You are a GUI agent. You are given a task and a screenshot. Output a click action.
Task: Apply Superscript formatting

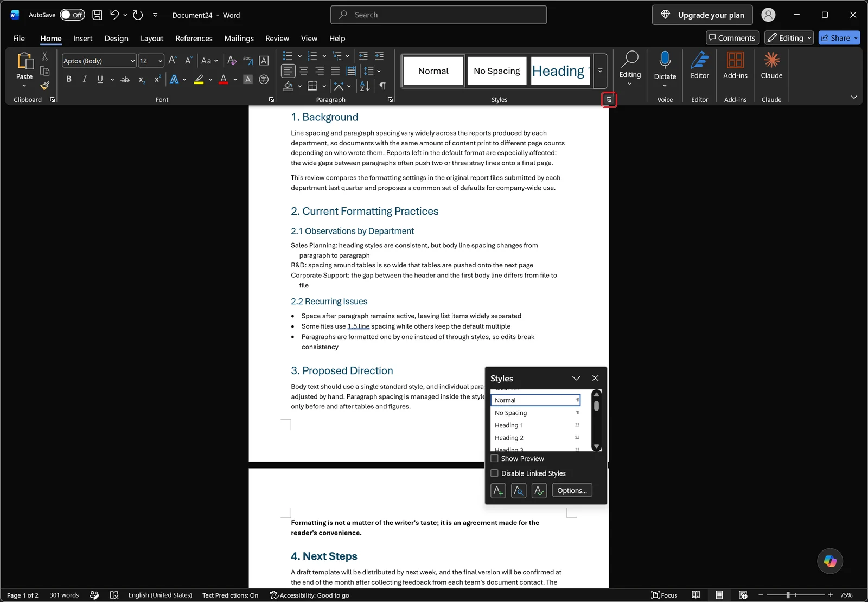157,79
